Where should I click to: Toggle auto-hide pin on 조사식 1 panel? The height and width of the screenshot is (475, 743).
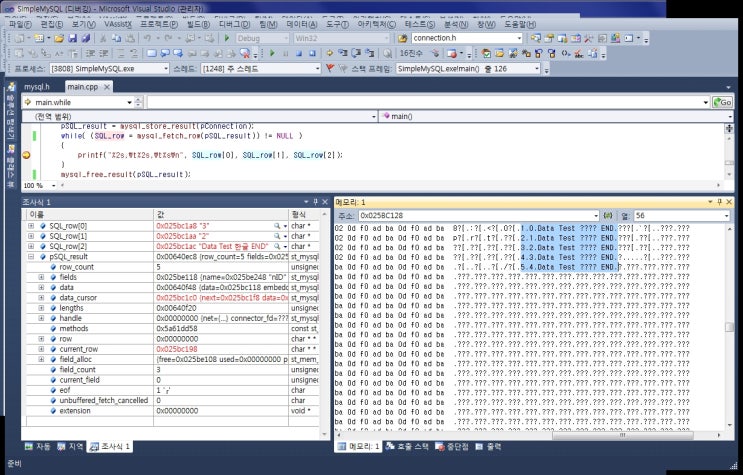[316, 202]
